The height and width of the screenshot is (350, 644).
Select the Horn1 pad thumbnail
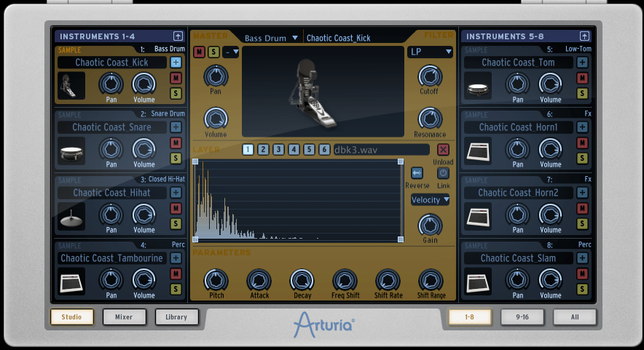coord(478,151)
